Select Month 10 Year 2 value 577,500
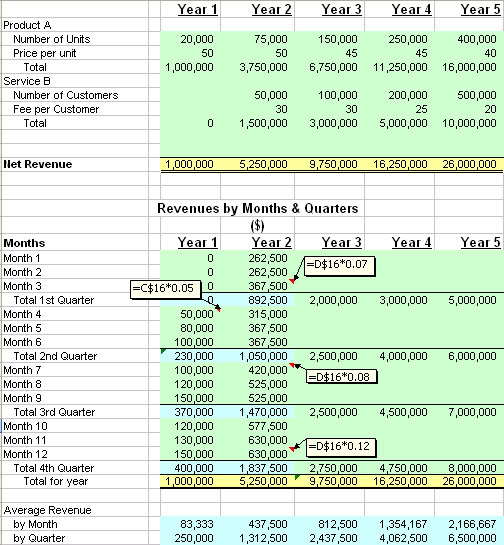The image size is (504, 545). click(x=268, y=426)
